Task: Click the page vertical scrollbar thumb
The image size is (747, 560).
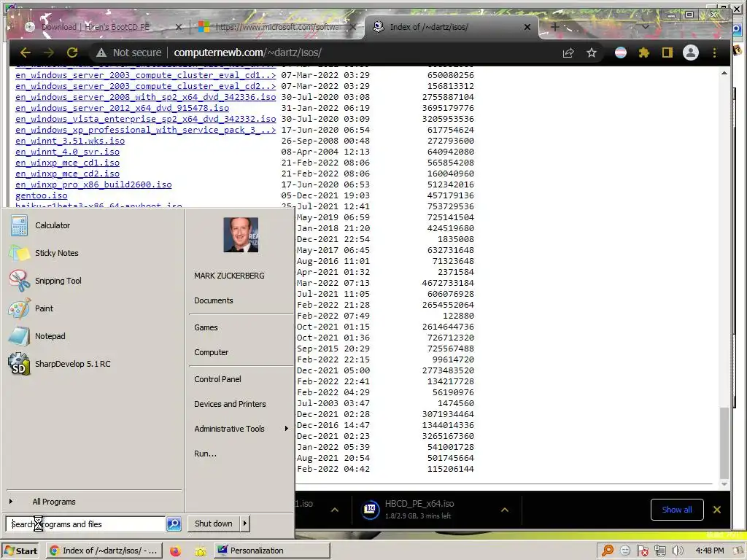Action: click(x=724, y=442)
